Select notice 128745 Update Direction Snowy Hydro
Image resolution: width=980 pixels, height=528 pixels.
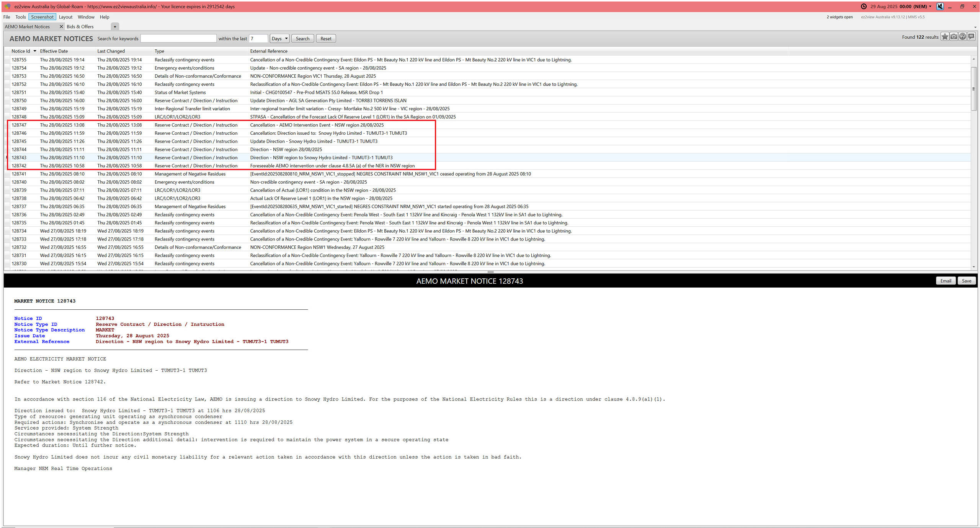487,141
